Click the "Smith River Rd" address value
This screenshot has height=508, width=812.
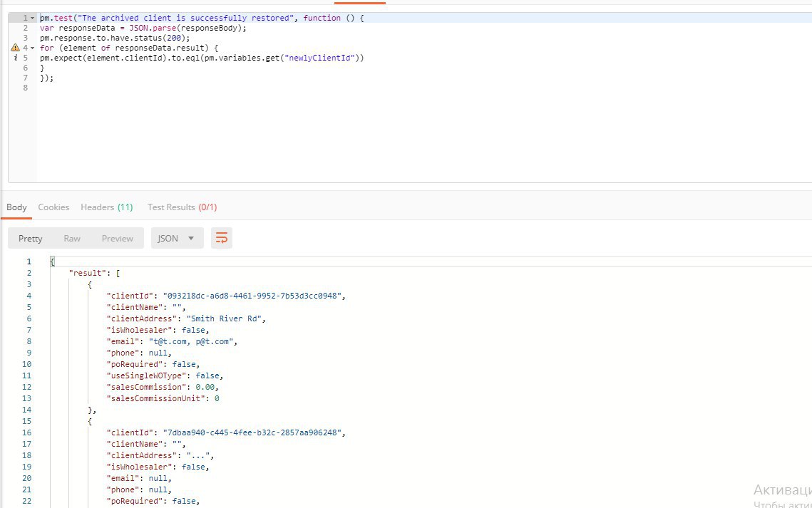point(224,318)
